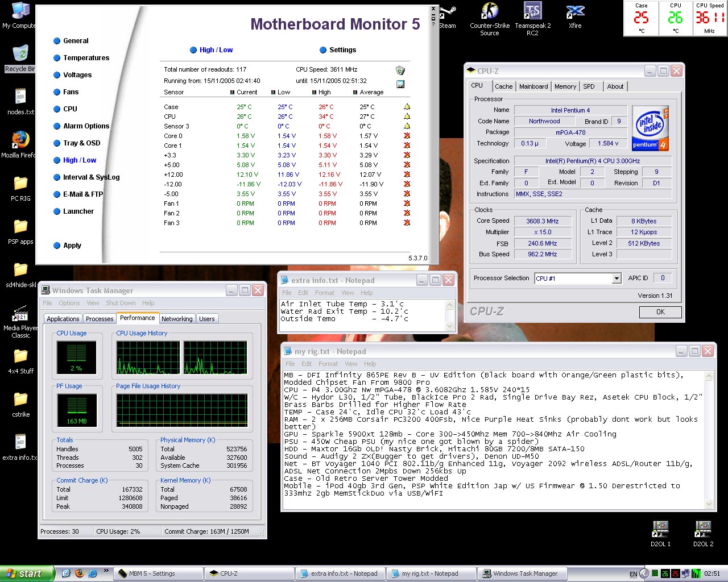Click the color square beside the Average column header

[355, 92]
